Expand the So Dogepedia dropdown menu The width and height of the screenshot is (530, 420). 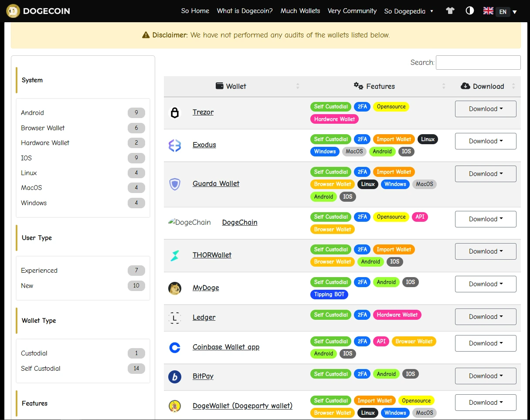coord(409,11)
